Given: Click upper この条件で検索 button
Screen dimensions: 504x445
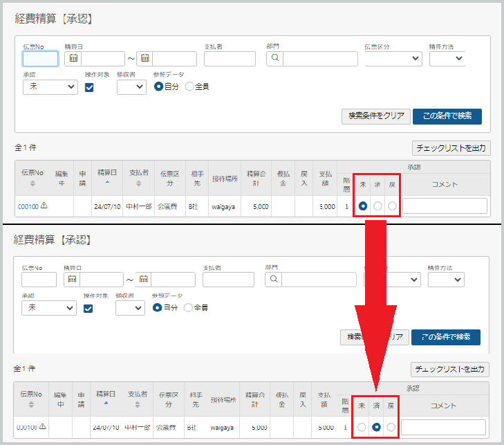Looking at the screenshot, I should tap(447, 116).
